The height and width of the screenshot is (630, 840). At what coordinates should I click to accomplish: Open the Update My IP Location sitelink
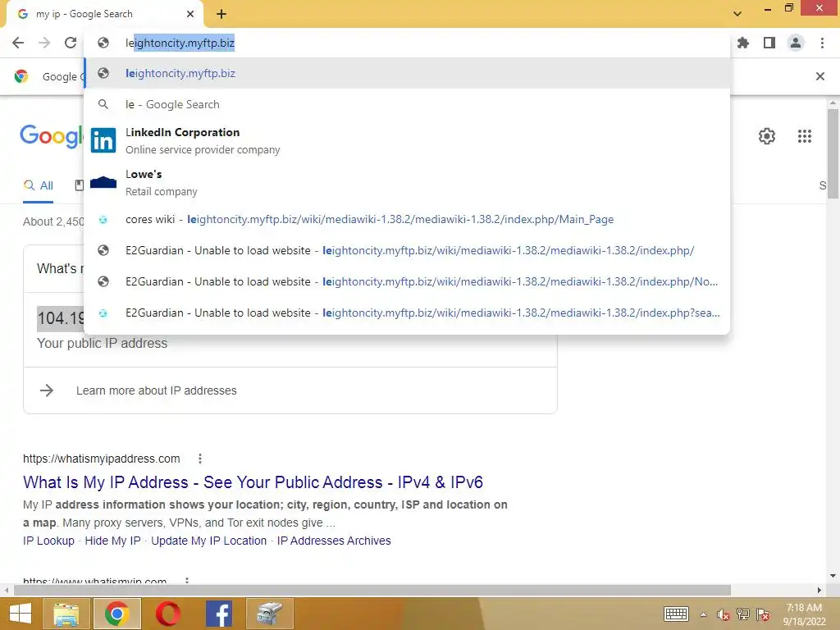click(x=208, y=541)
